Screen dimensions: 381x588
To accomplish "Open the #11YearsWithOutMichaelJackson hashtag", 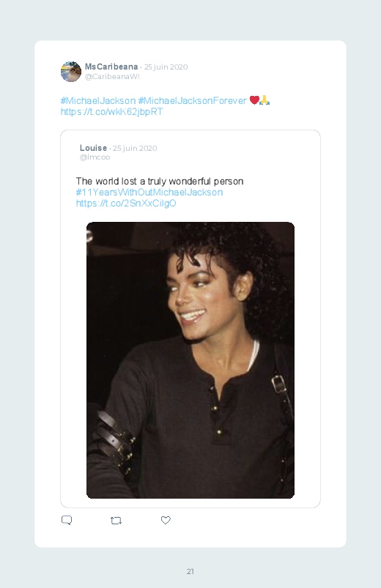I will point(149,193).
